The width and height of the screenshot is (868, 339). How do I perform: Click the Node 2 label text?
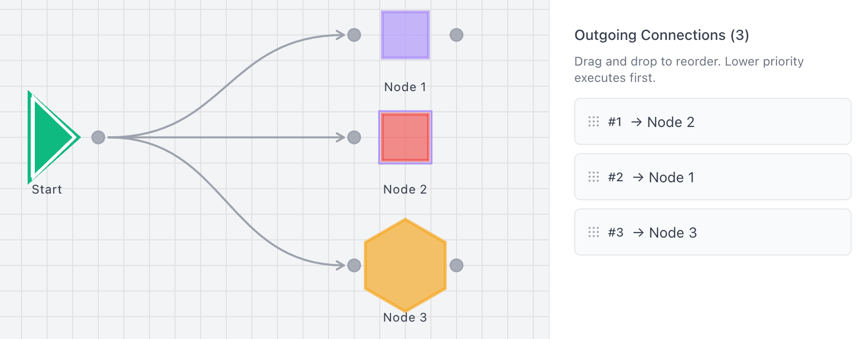[405, 189]
